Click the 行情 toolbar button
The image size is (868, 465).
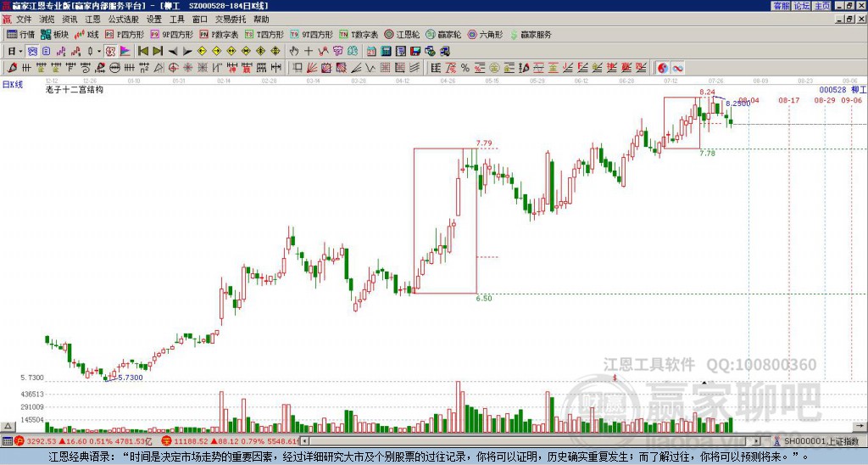(21, 34)
